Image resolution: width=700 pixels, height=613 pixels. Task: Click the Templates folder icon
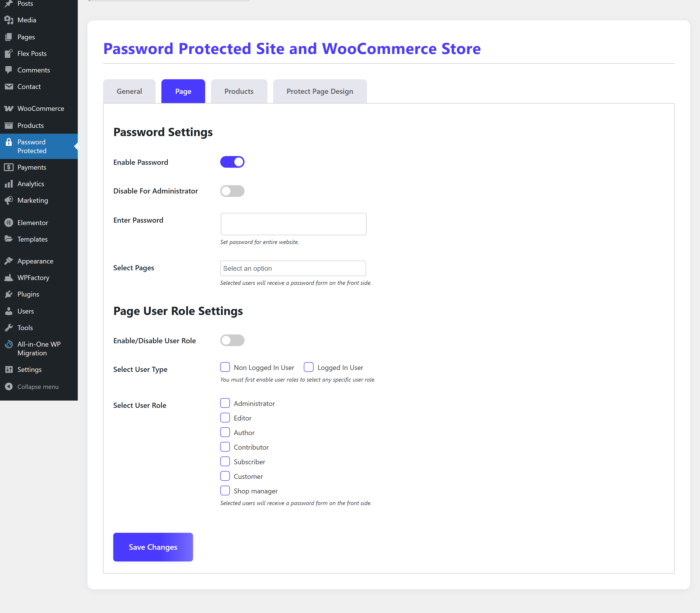tap(9, 239)
